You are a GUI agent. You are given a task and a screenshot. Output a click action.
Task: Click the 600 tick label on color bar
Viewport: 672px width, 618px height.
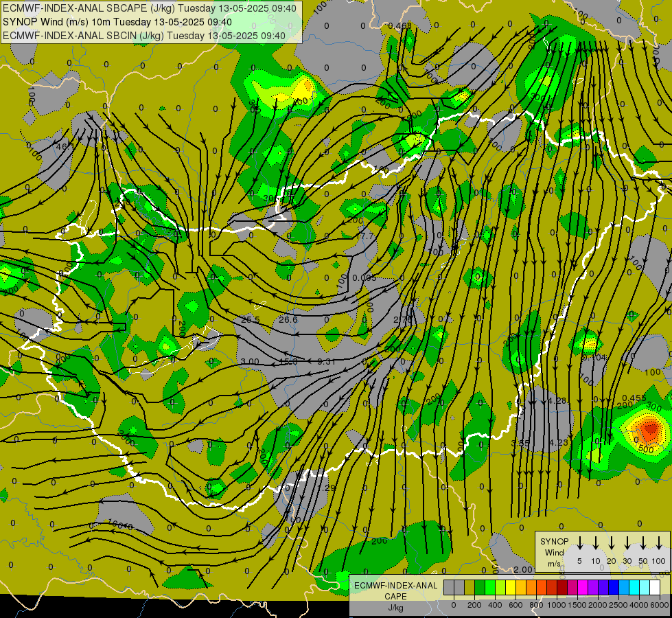[x=515, y=605]
